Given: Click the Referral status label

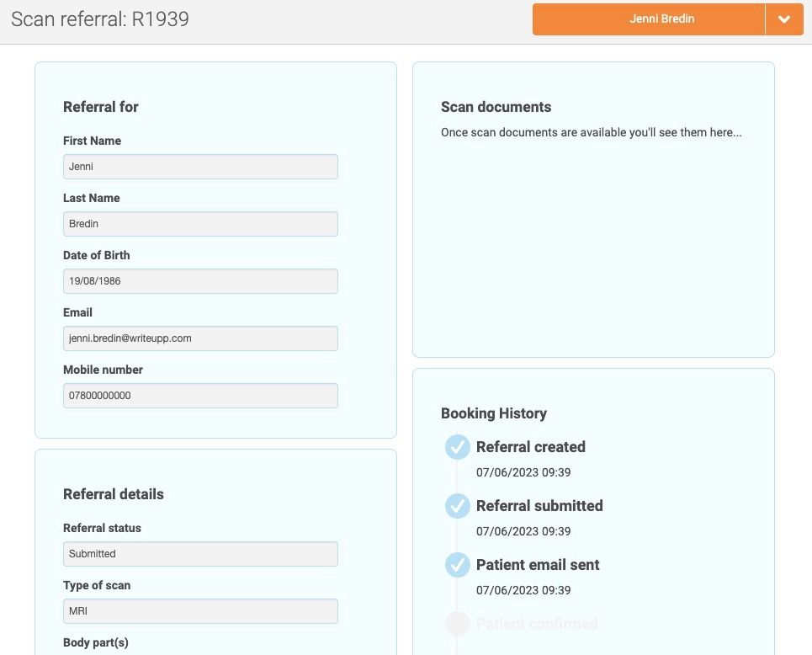Looking at the screenshot, I should [102, 528].
